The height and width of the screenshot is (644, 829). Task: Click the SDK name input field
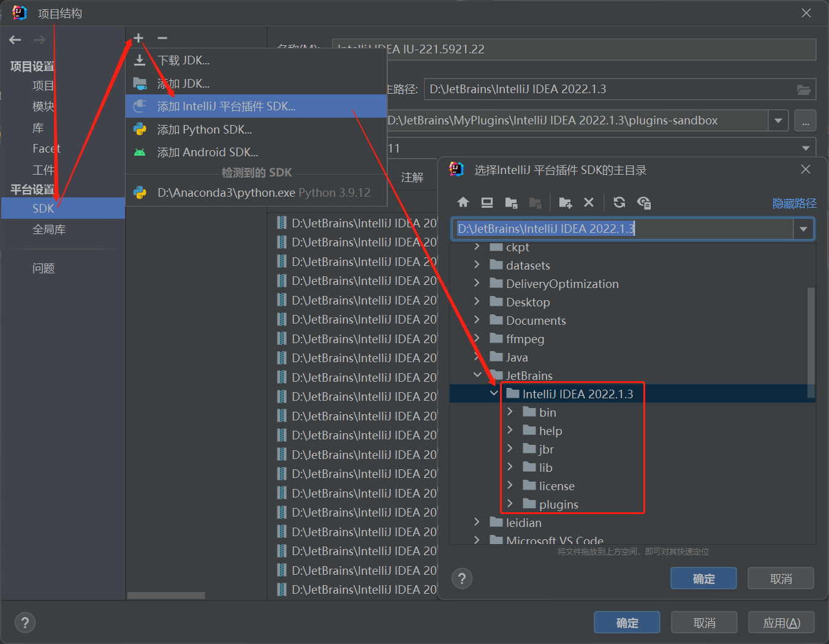coord(573,49)
